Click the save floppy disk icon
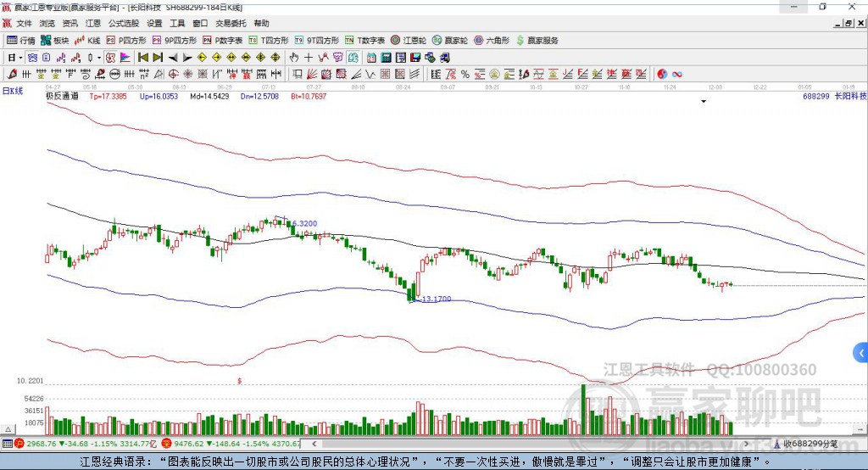868x470 pixels. click(415, 58)
